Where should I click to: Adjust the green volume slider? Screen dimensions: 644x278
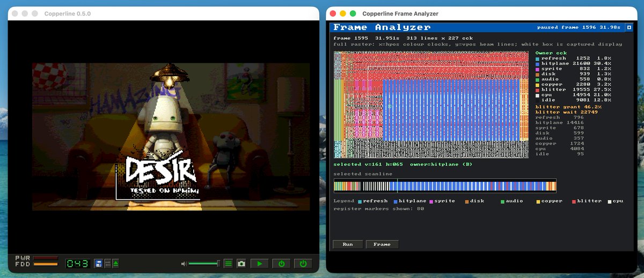pyautogui.click(x=203, y=264)
